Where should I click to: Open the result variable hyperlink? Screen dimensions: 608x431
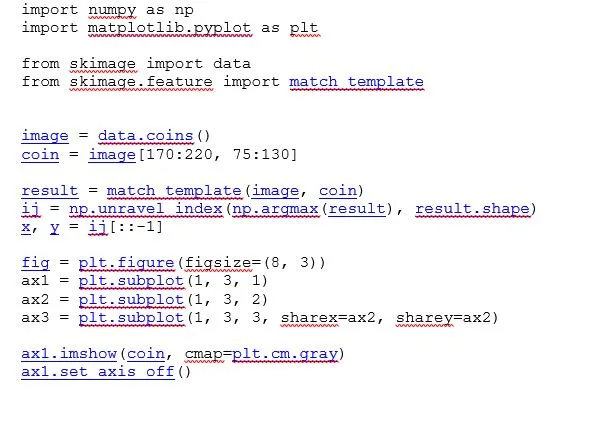click(50, 191)
